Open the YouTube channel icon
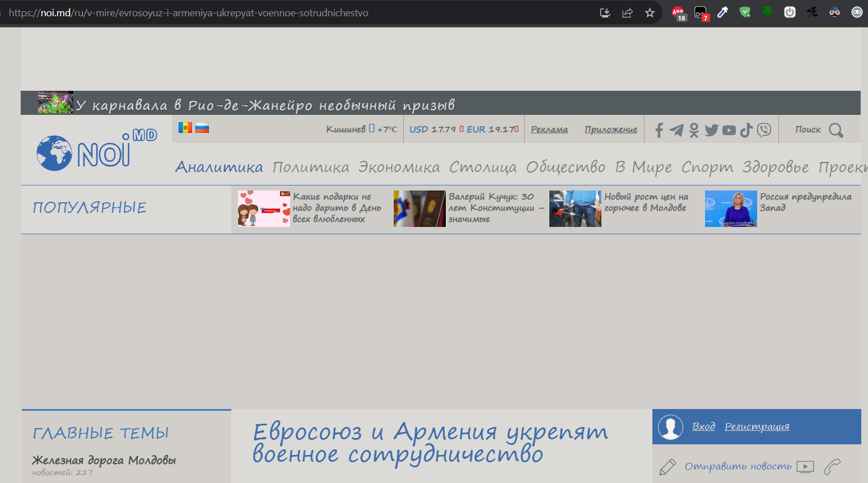 (729, 129)
